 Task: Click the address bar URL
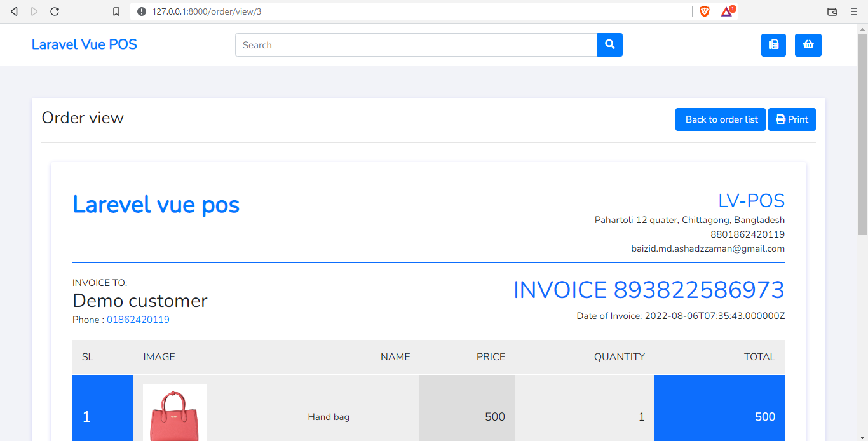click(x=207, y=11)
